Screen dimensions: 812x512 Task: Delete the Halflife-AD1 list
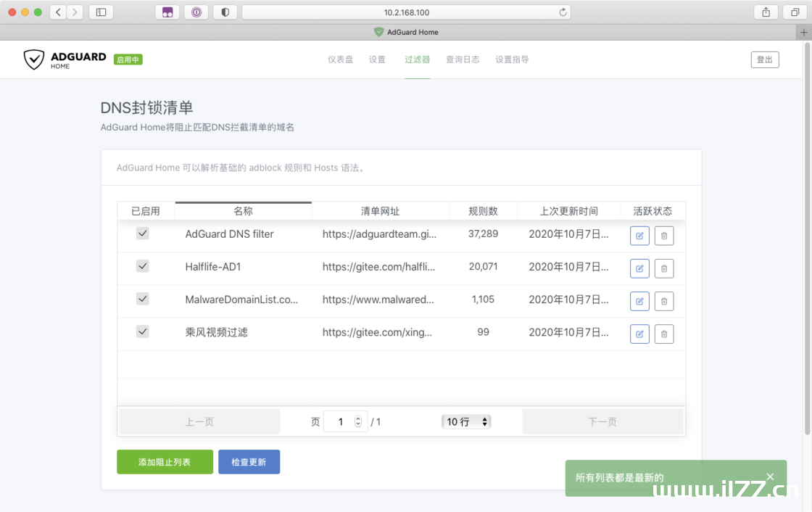(x=664, y=268)
